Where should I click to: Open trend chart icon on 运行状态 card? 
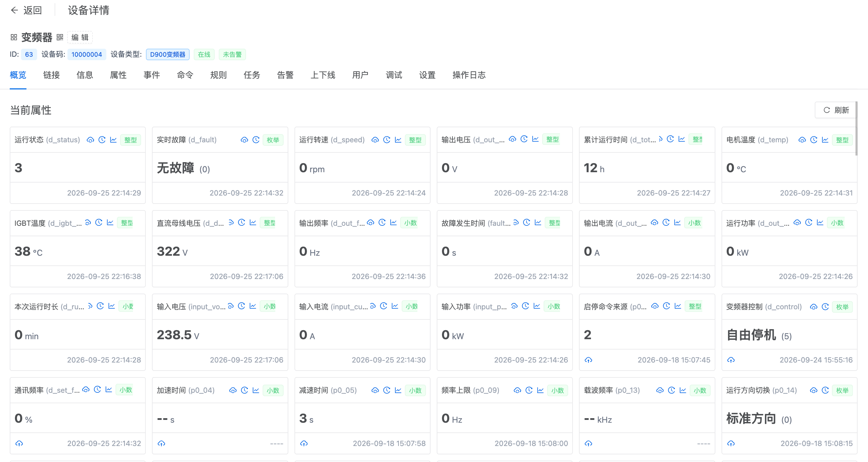click(113, 140)
